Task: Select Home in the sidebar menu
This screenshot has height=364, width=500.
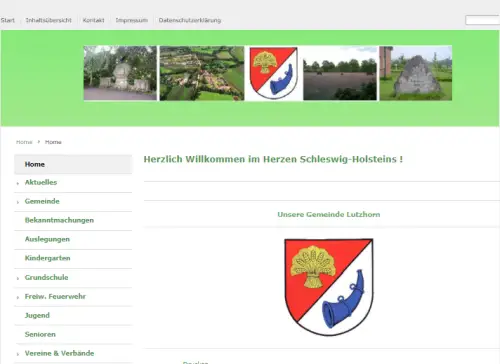Action: coord(73,164)
